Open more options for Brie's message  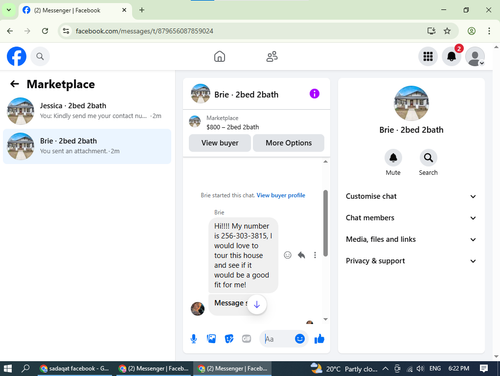(x=315, y=255)
